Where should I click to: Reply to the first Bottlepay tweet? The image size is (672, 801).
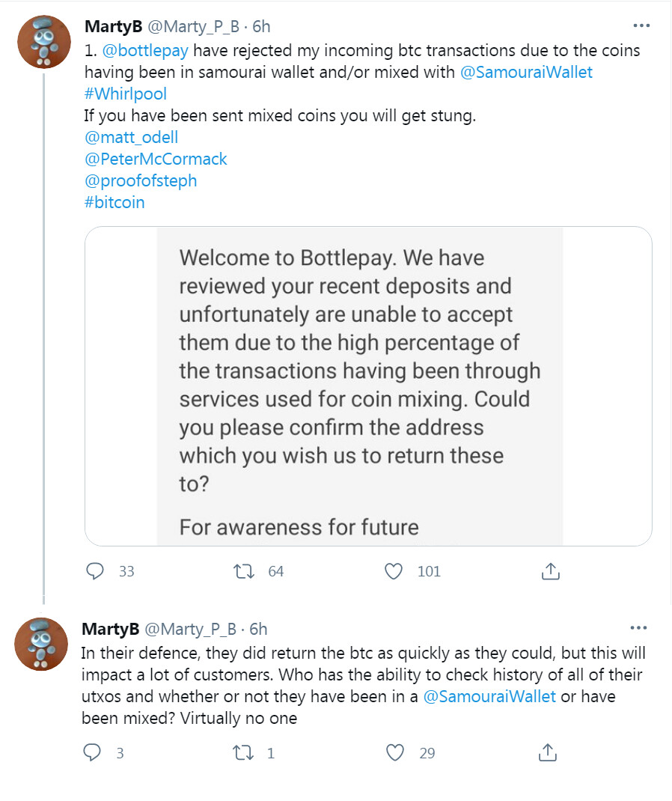coord(95,571)
